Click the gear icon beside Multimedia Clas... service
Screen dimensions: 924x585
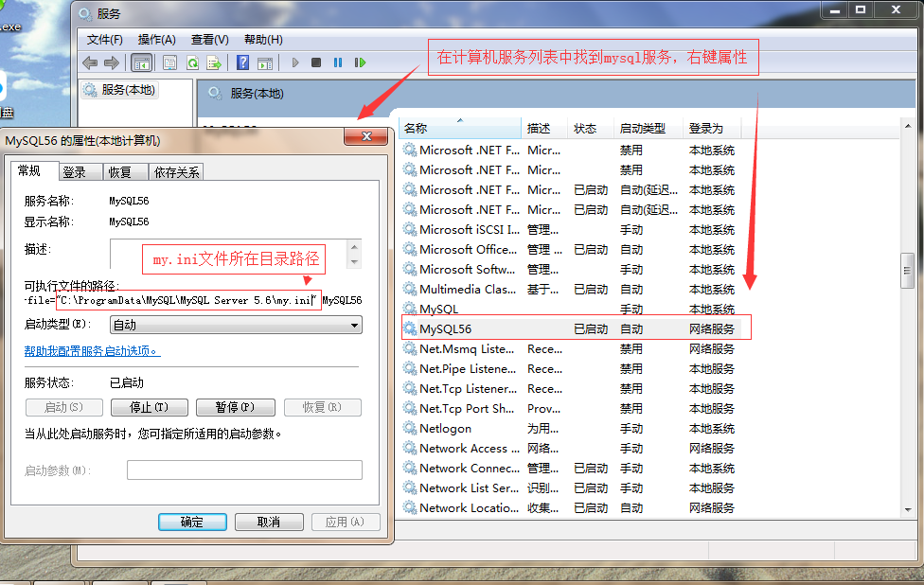[410, 289]
